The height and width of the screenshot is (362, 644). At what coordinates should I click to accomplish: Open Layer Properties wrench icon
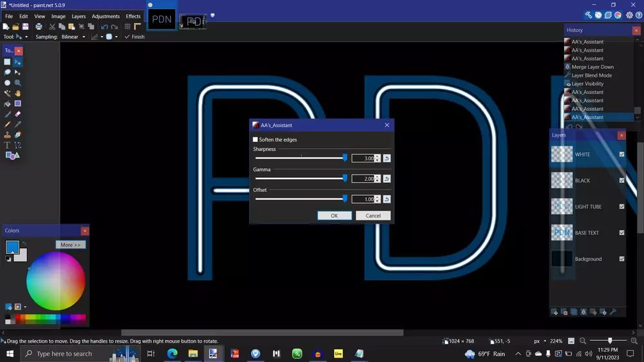(613, 312)
